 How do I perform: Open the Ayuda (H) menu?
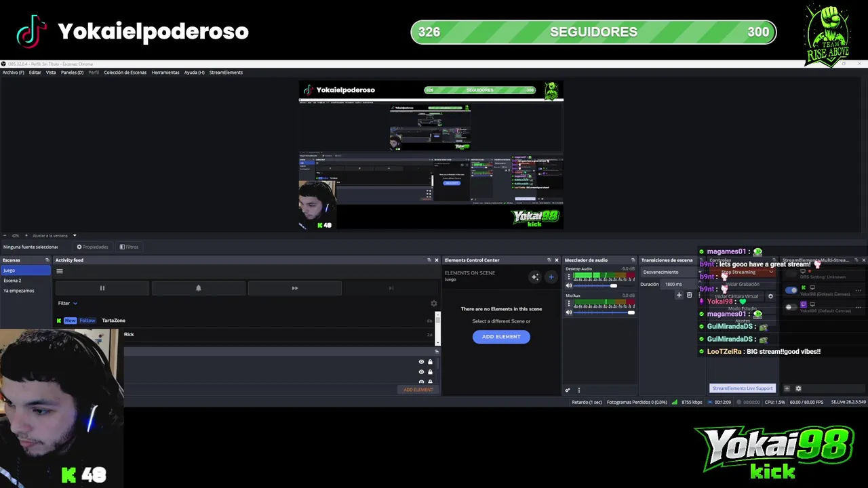(195, 73)
